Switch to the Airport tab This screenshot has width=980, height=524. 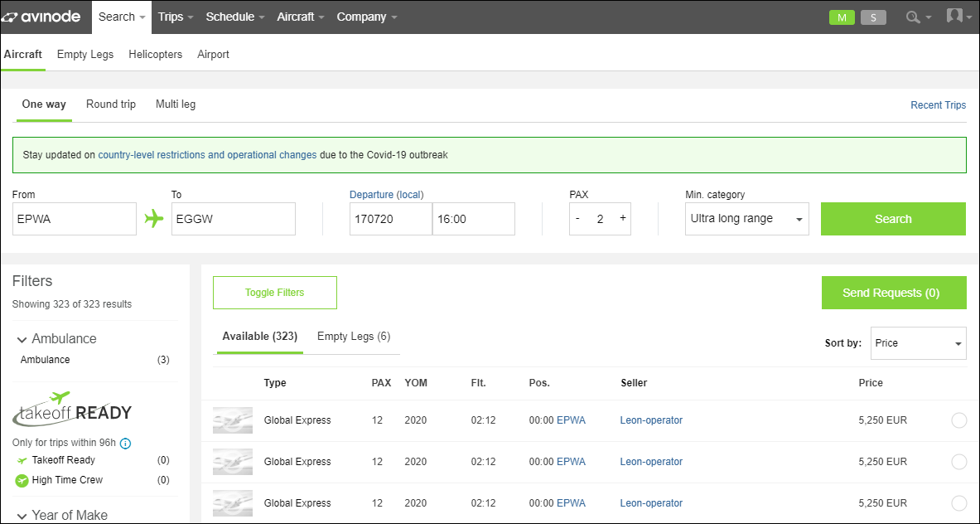tap(213, 55)
